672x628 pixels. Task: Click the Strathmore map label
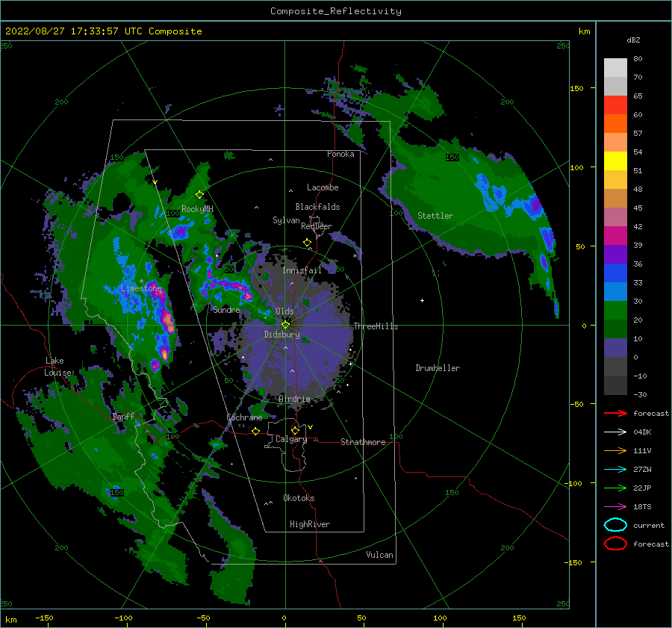363,442
